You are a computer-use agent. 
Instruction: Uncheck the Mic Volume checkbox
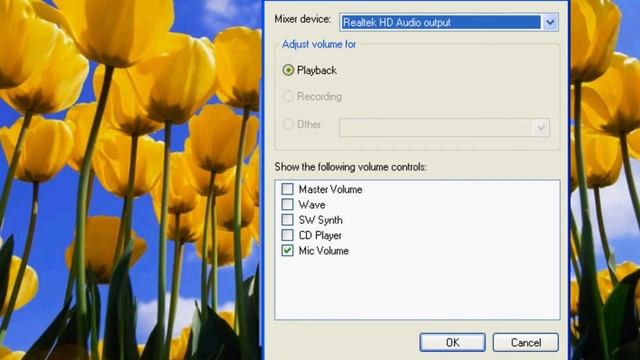click(287, 250)
